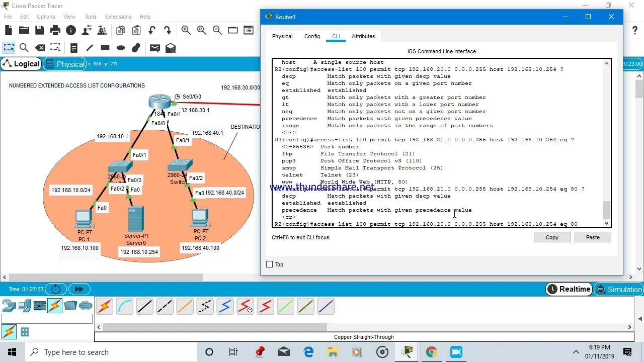Click the Copy toolbar icon
This screenshot has width=644, height=362.
(120, 30)
